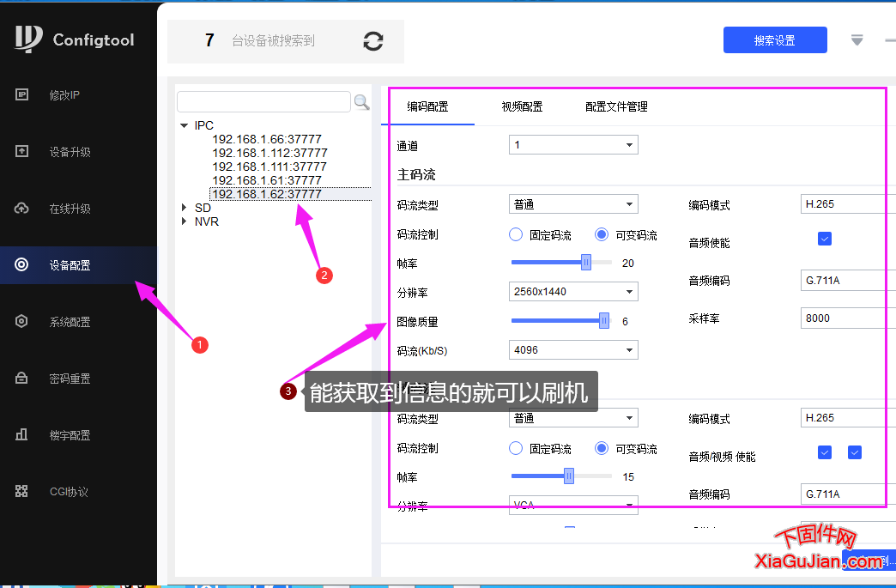Open main stream 编码模式 H.265 dropdown
896x588 pixels.
click(848, 204)
